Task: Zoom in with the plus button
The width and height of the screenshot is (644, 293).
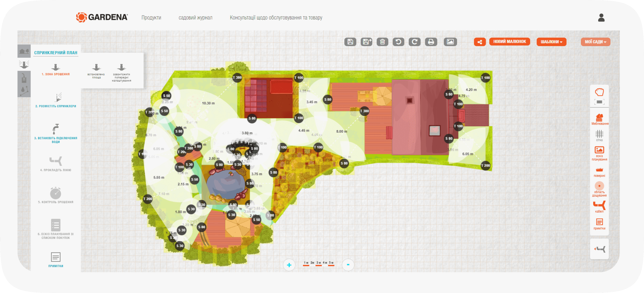Action: (x=289, y=265)
